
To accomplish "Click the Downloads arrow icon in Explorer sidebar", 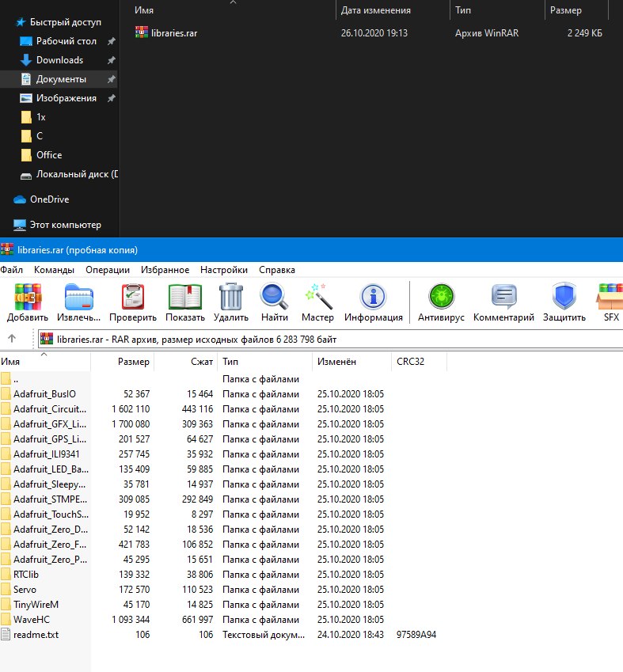I will (25, 60).
